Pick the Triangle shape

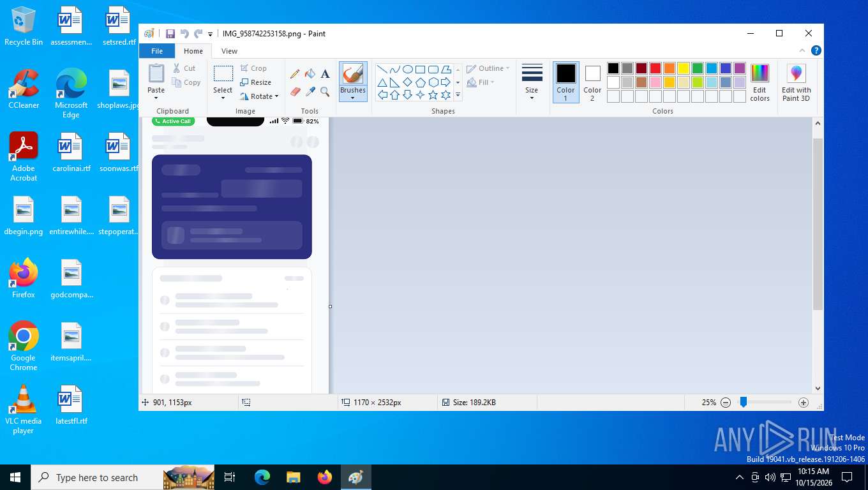pyautogui.click(x=382, y=82)
